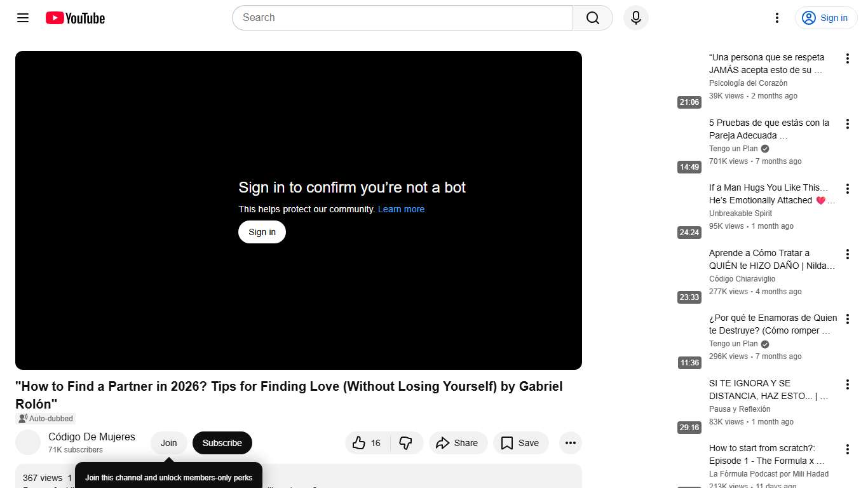This screenshot has width=868, height=488.
Task: Sign in to confirm you're not a bot
Action: tap(261, 232)
